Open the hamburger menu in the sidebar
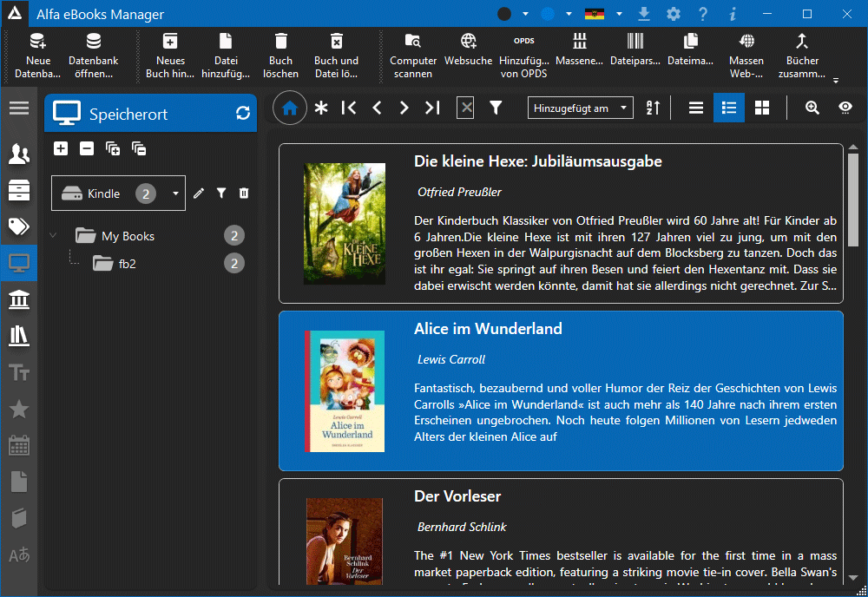Image resolution: width=868 pixels, height=597 pixels. pos(18,108)
